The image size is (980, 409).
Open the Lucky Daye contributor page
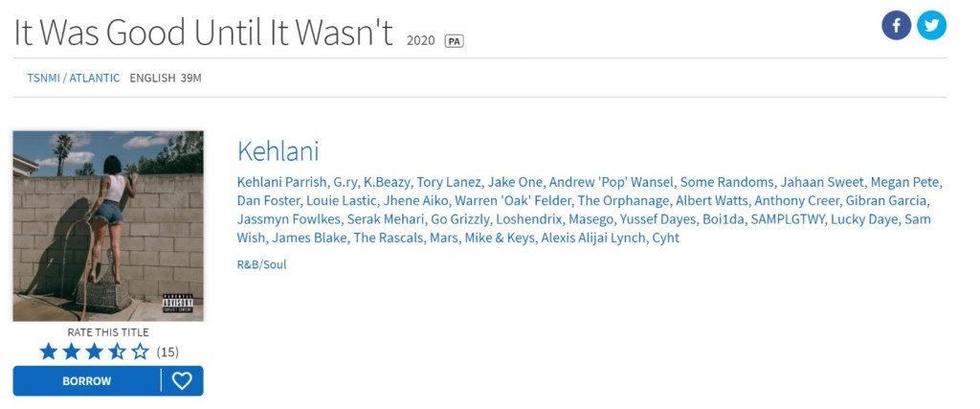(865, 219)
